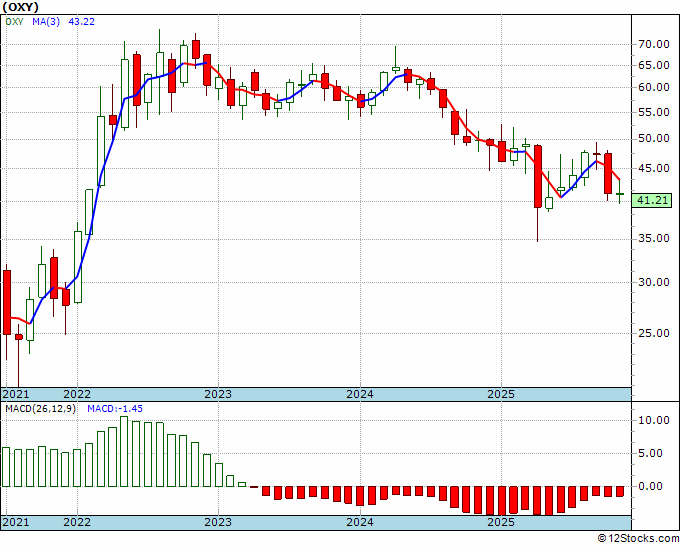Click the 45.00 price axis label

click(654, 168)
